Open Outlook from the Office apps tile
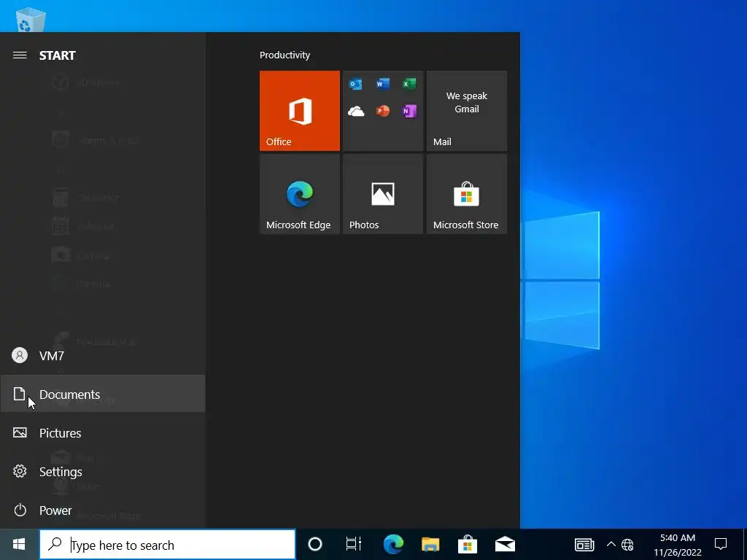The width and height of the screenshot is (747, 560). [x=356, y=85]
